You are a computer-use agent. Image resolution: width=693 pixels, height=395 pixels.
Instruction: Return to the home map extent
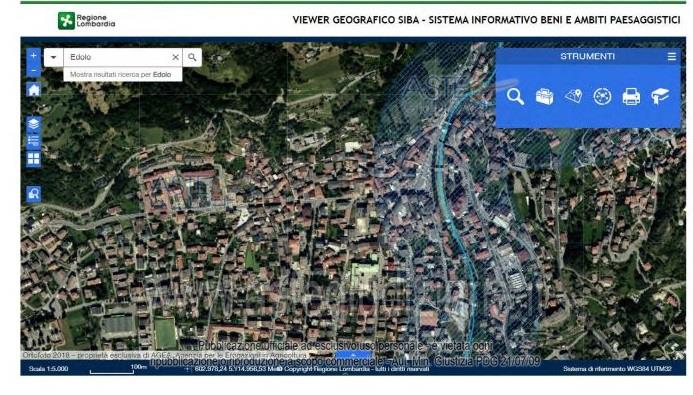pos(34,90)
